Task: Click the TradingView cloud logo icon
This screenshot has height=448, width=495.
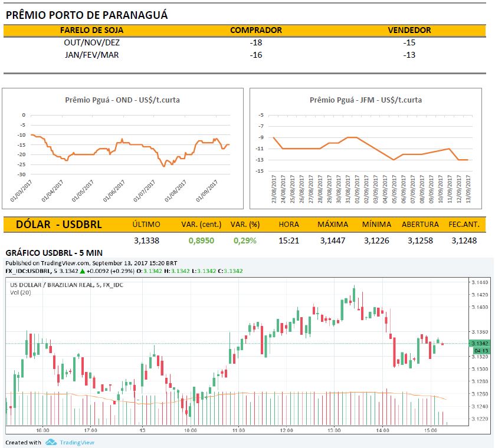Action: (51, 442)
